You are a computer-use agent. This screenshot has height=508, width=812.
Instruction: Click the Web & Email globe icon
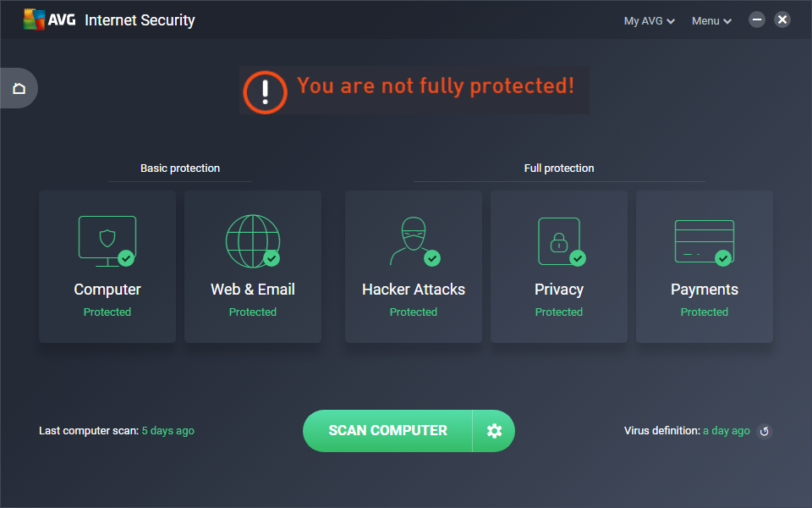coord(252,240)
